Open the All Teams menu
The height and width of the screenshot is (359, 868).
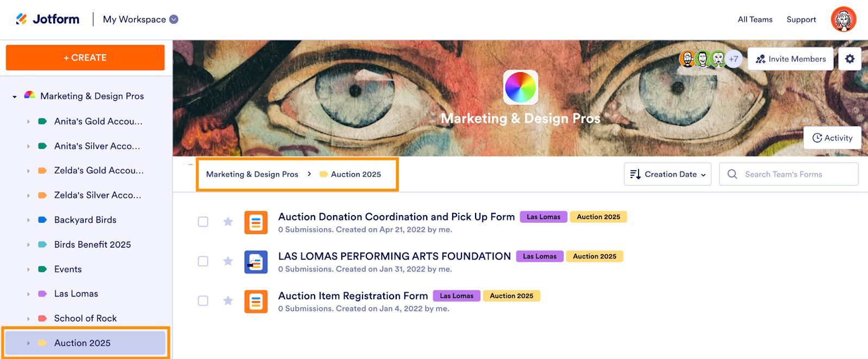(755, 20)
